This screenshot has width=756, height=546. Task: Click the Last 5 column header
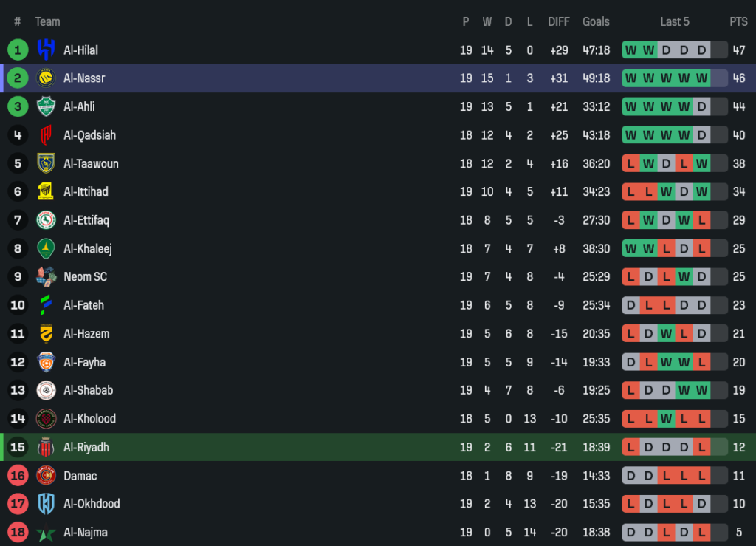tap(675, 21)
